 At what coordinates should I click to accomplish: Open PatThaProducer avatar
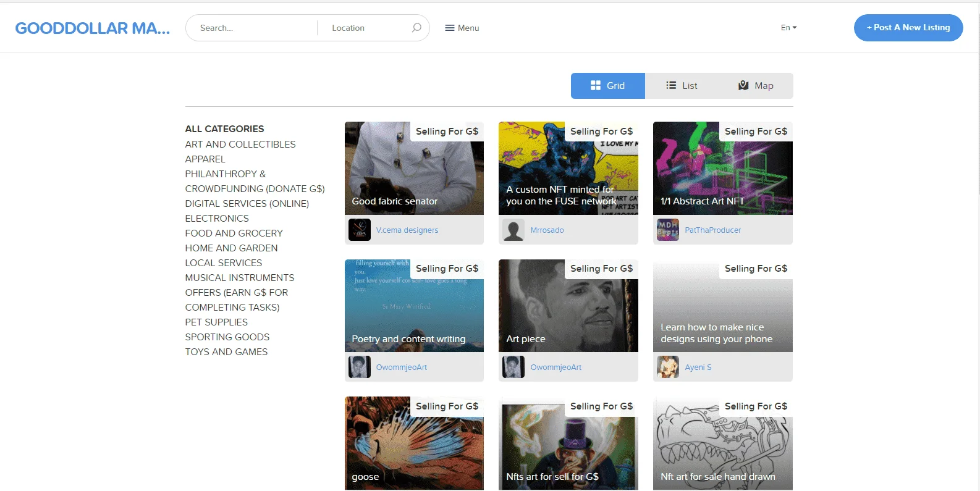pos(668,230)
